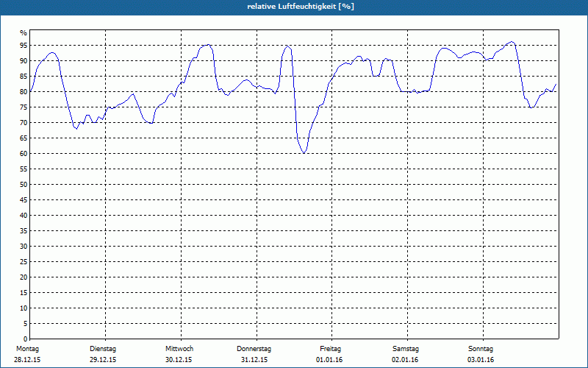
Task: Click the humidity curve minimum near 60%
Action: 304,153
